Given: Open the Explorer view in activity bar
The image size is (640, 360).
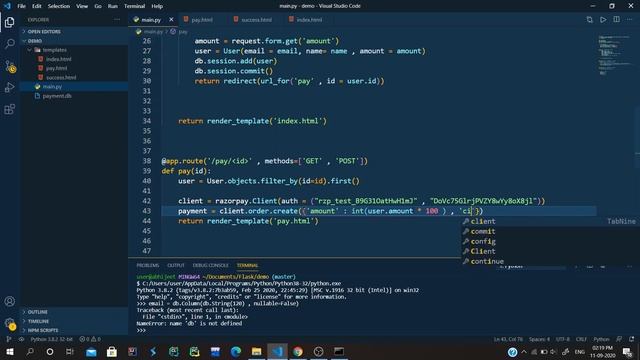Looking at the screenshot, I should coord(9,22).
